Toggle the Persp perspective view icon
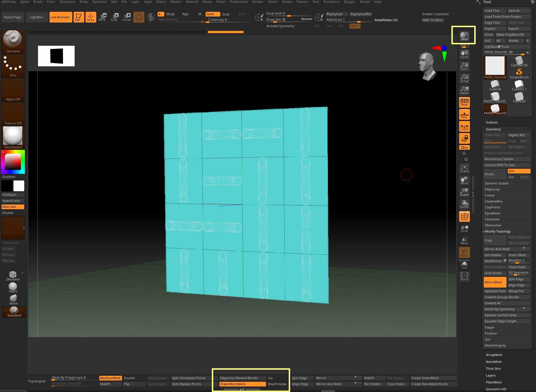 tap(464, 102)
